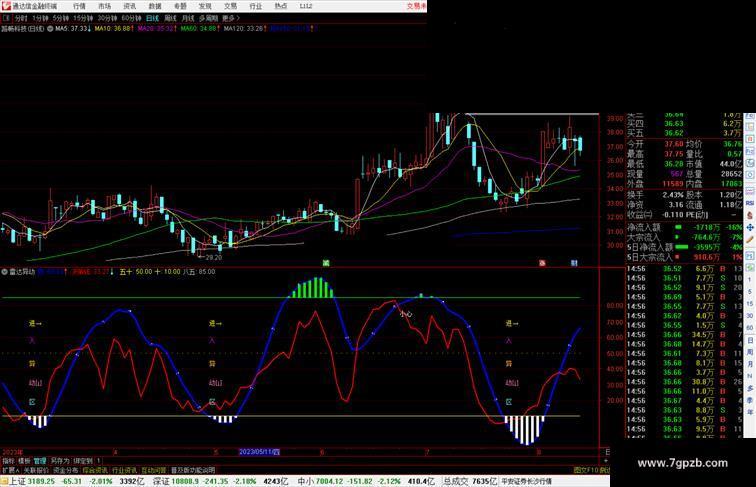Click the third icon in the right sidebar
Image resolution: width=756 pixels, height=487 pixels.
coord(750,139)
